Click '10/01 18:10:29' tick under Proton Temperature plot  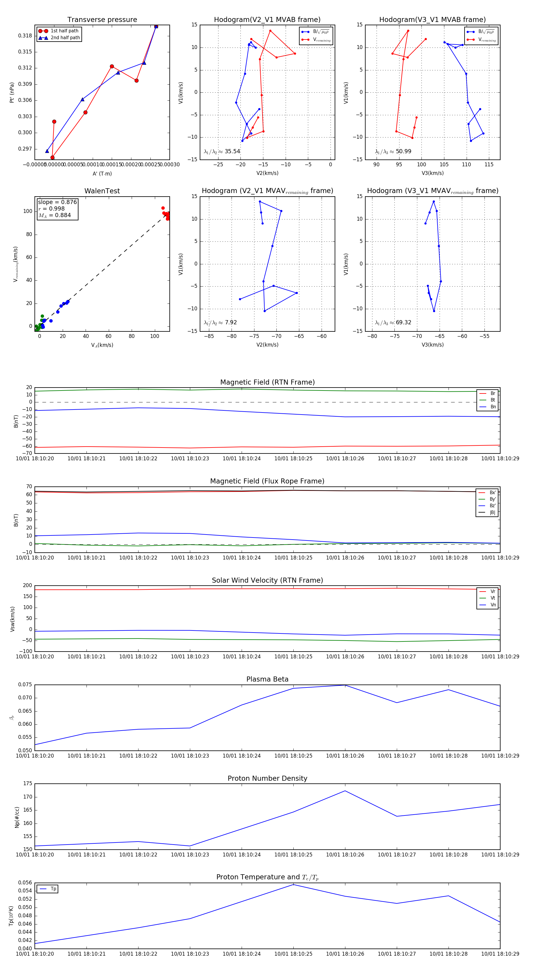tap(500, 954)
